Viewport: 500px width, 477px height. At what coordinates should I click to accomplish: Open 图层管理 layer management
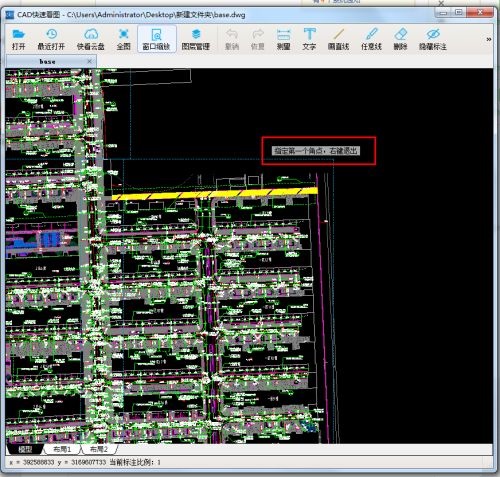click(x=196, y=39)
